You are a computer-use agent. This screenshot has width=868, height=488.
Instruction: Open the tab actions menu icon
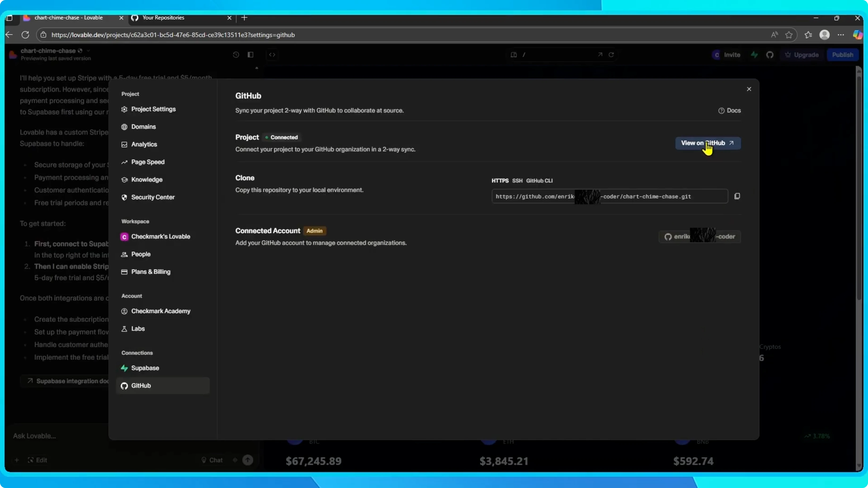tap(9, 18)
